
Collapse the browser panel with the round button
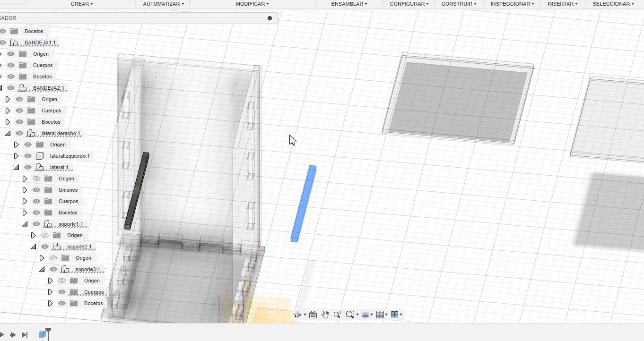tap(270, 18)
